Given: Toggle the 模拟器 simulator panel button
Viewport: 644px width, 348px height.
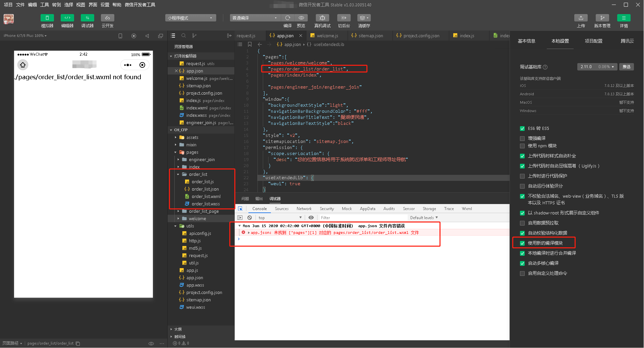Looking at the screenshot, I should (x=47, y=18).
